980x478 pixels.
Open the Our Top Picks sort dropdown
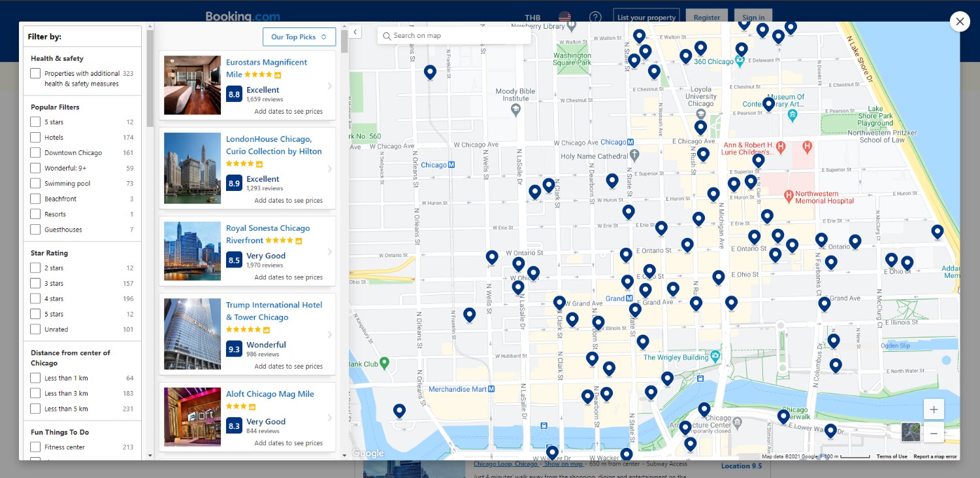299,37
